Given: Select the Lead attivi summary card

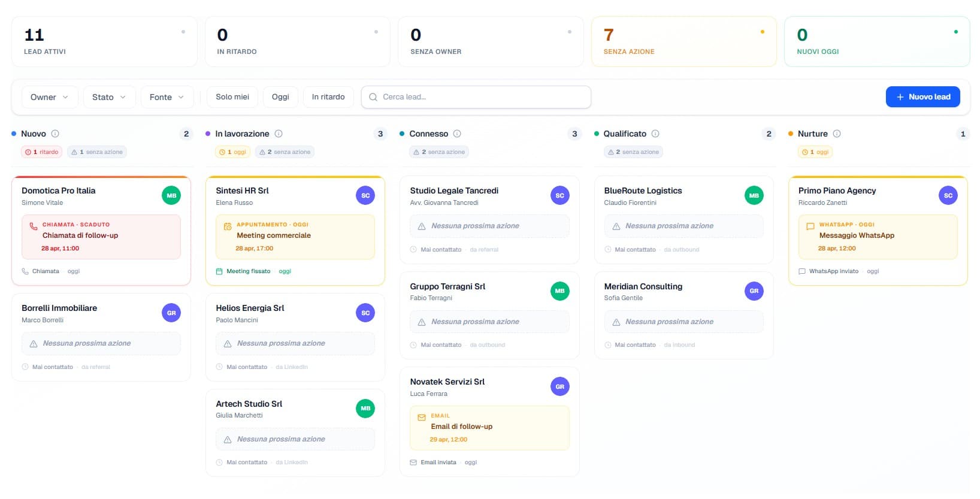Looking at the screenshot, I should coord(104,41).
